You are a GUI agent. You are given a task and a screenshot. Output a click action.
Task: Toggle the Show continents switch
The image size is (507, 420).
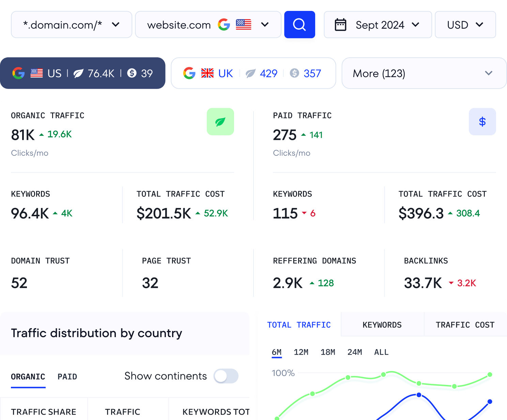[x=226, y=376]
